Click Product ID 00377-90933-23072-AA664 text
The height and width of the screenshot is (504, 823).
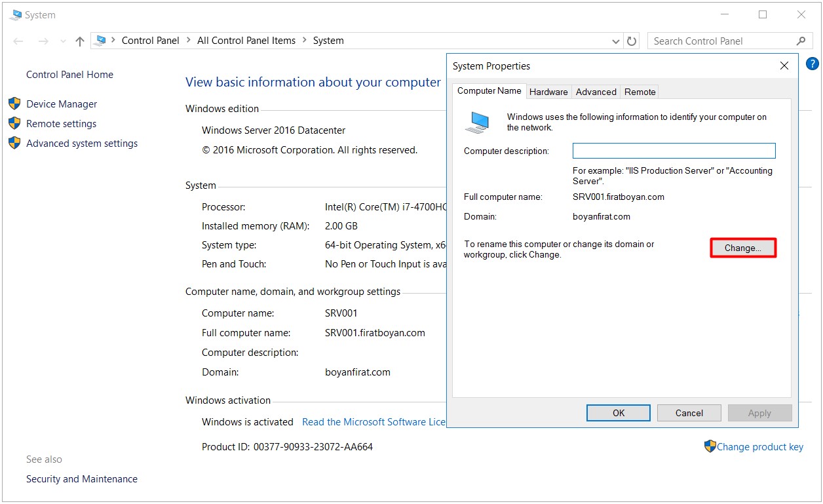[287, 447]
